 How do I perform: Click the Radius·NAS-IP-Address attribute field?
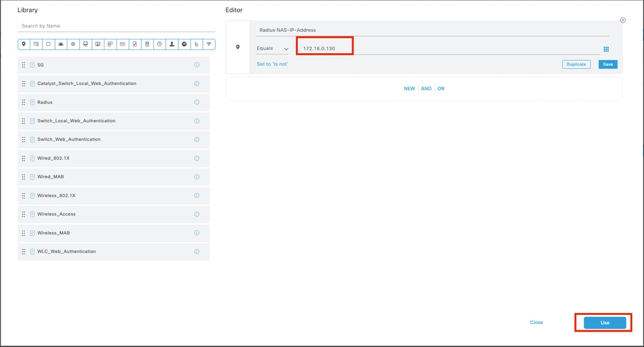coord(432,30)
